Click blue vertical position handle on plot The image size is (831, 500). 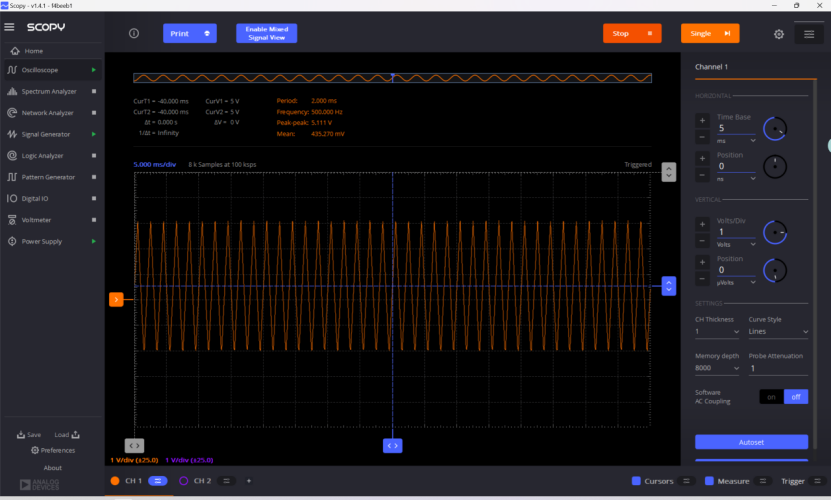pos(669,286)
